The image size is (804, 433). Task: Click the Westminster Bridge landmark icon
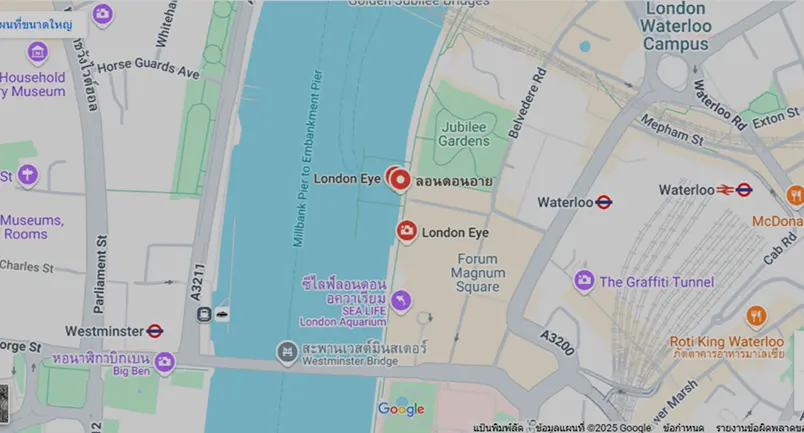click(x=287, y=352)
